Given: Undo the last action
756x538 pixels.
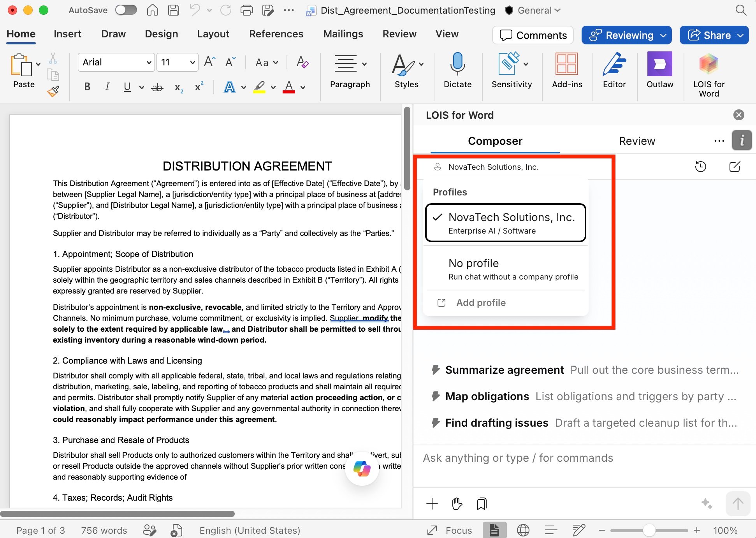Looking at the screenshot, I should point(195,10).
